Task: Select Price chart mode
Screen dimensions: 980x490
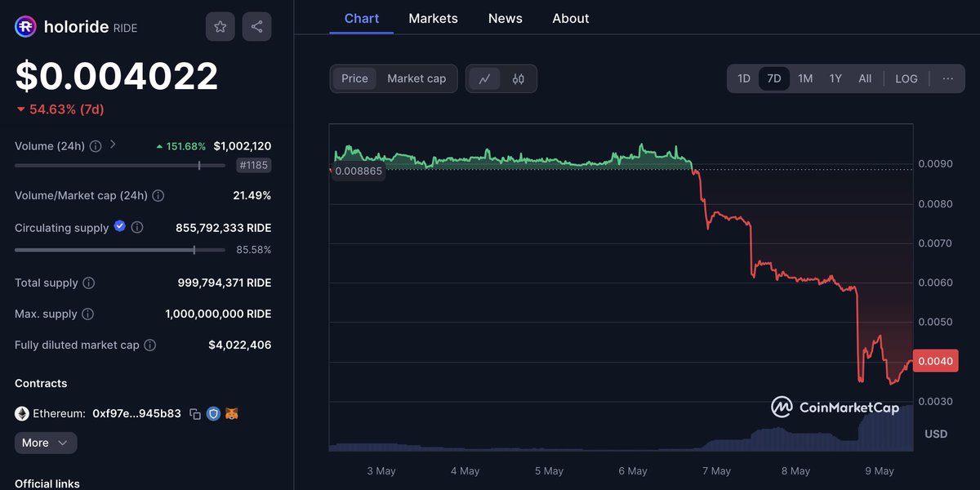Action: click(x=354, y=78)
